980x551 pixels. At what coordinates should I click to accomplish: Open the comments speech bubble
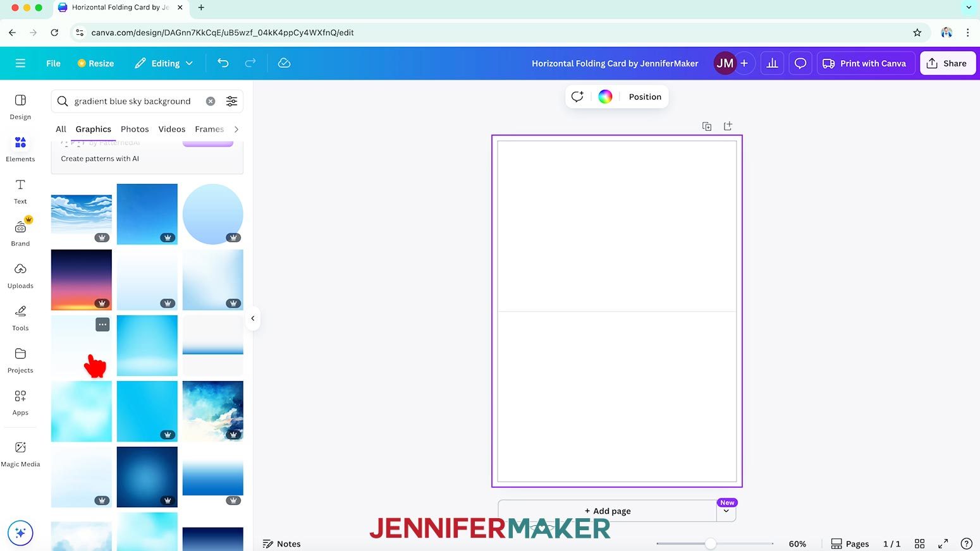coord(800,63)
